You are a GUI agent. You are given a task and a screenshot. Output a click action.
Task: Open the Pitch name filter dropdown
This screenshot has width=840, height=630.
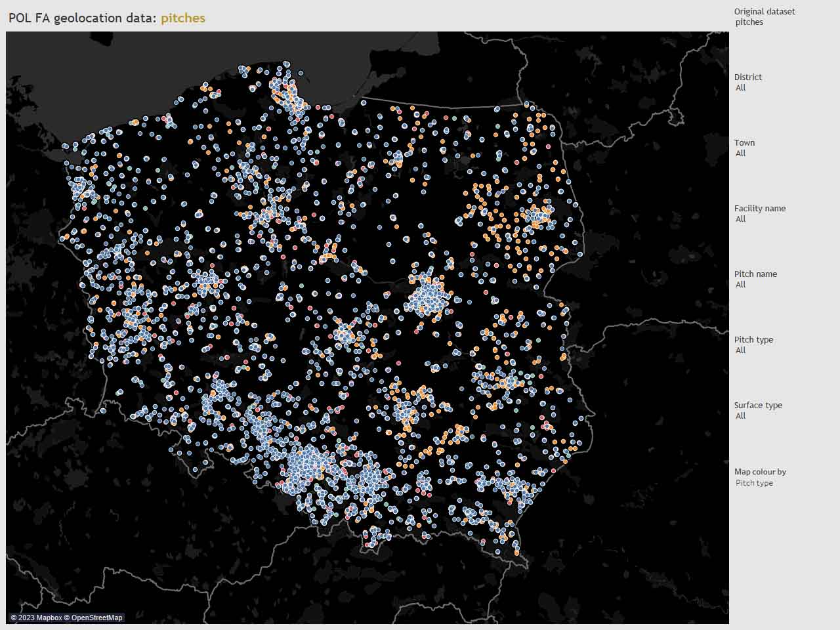click(x=741, y=285)
